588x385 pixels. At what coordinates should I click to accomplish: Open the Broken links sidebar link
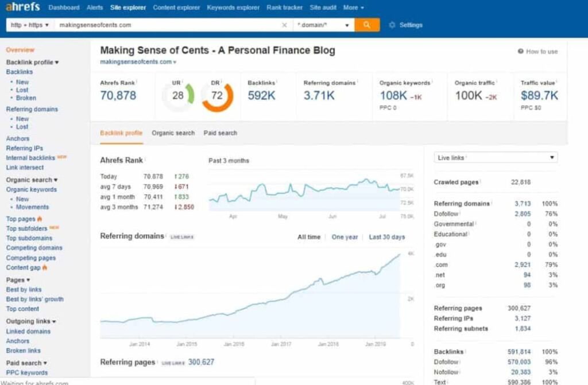[23, 351]
